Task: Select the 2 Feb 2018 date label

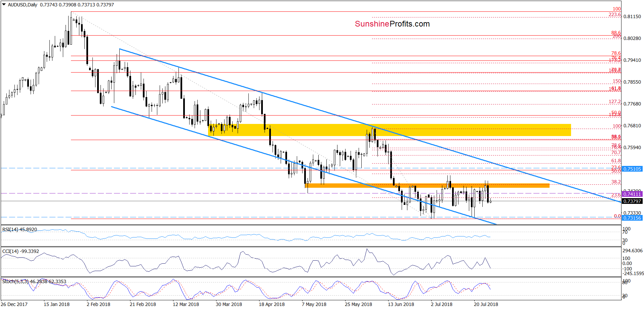Action: tap(98, 304)
